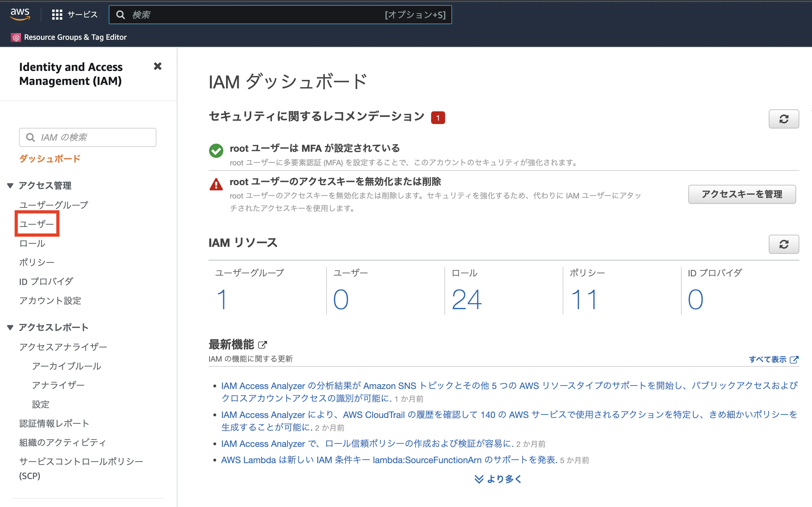Open ID プロバイダ in the sidebar

tap(46, 282)
